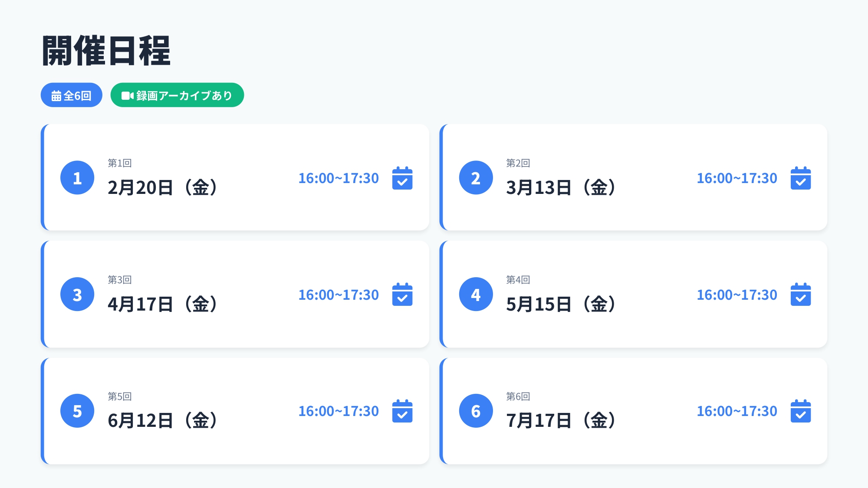
Task: Click the calendar check icon for 6月12日
Action: point(402,411)
